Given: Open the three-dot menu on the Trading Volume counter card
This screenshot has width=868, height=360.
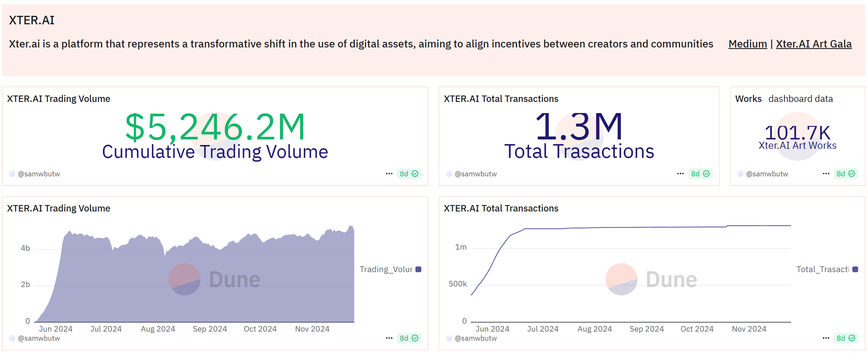Looking at the screenshot, I should pos(389,173).
